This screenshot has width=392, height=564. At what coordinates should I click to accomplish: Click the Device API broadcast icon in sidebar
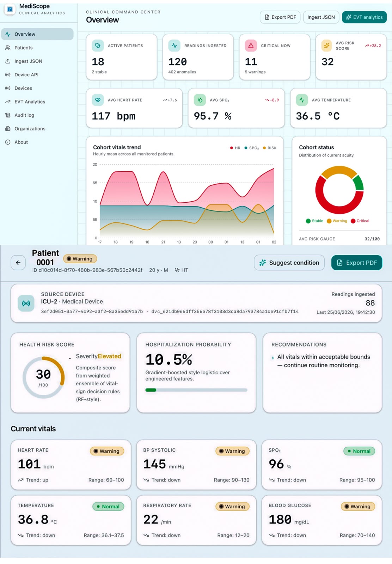8,75
